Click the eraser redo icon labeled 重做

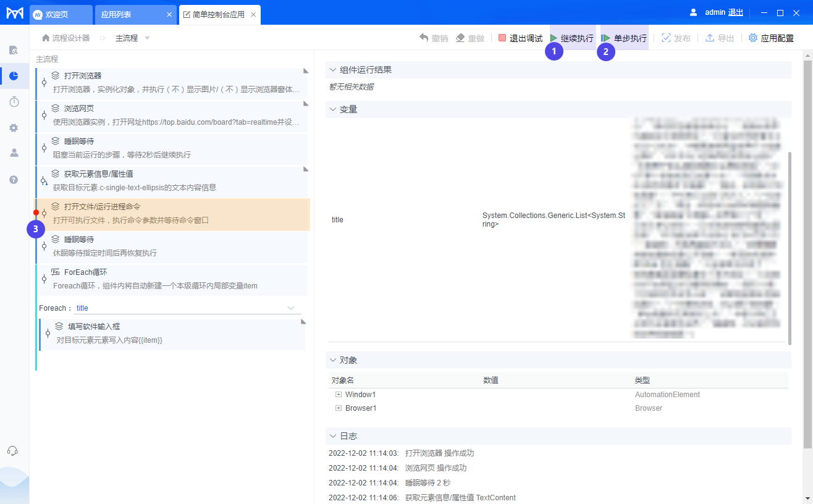coord(460,38)
